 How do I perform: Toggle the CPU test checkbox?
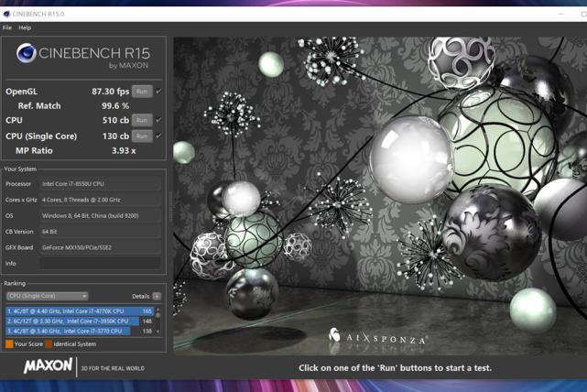coord(158,120)
